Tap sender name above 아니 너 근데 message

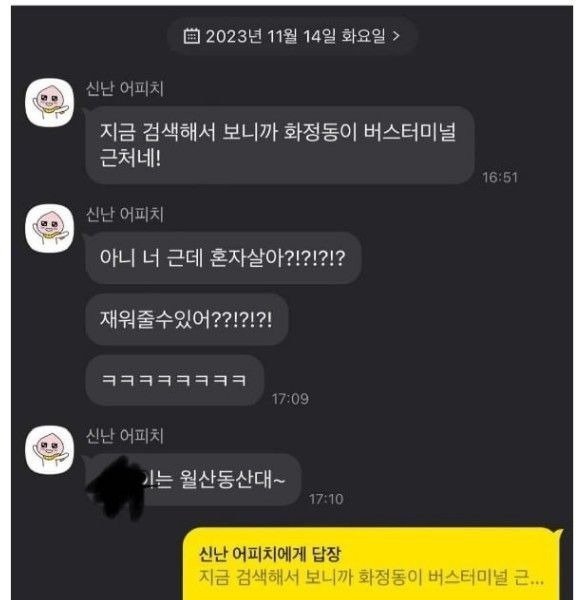click(125, 214)
